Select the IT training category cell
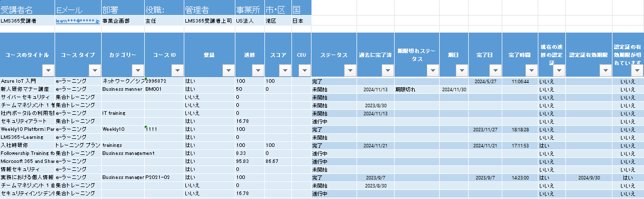The height and width of the screenshot is (199, 644). pos(123,113)
